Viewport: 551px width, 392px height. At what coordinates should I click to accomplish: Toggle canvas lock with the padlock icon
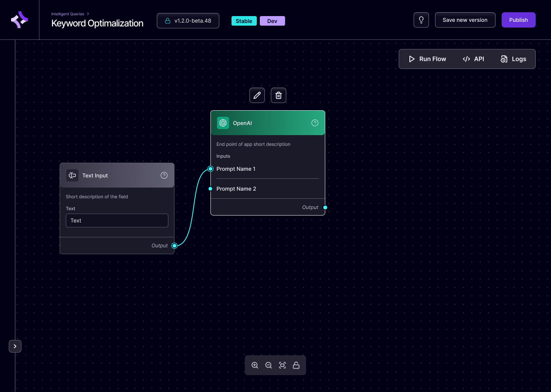(296, 365)
